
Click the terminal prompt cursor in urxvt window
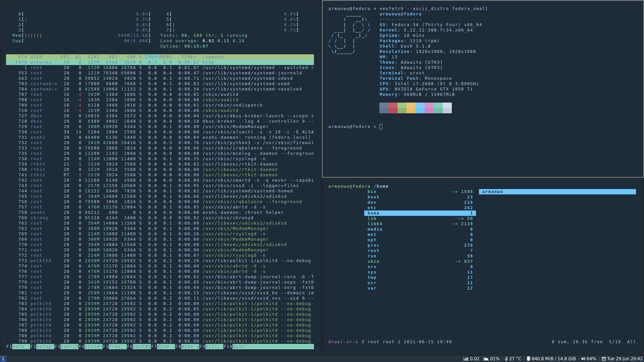click(x=381, y=127)
